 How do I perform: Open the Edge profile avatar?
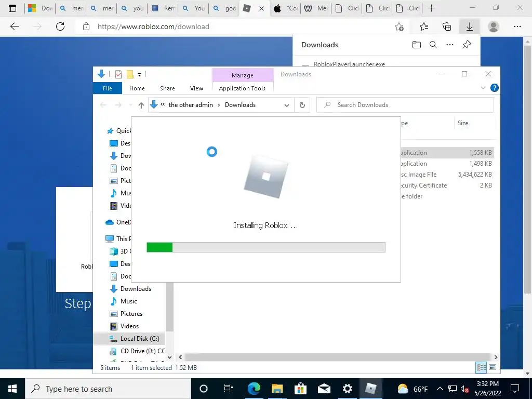point(494,26)
